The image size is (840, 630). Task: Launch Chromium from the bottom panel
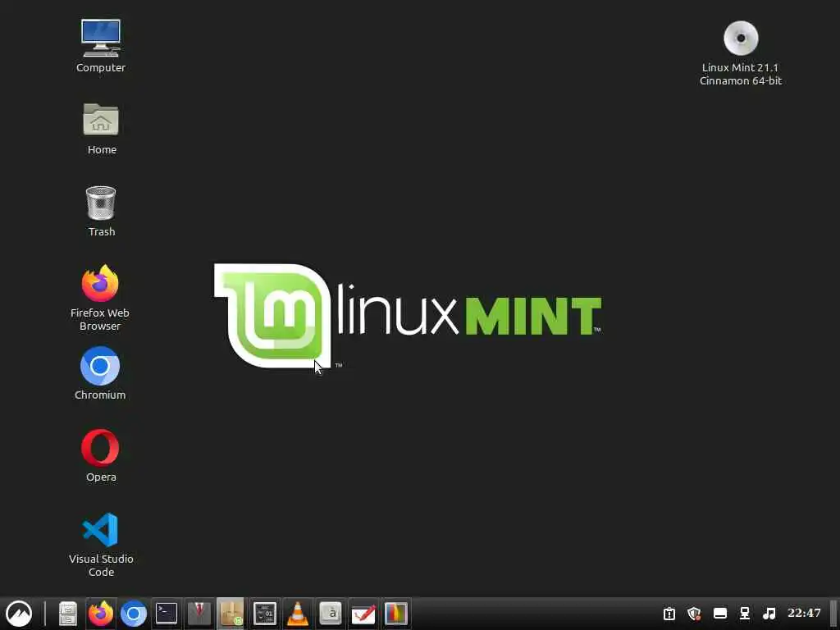[134, 614]
